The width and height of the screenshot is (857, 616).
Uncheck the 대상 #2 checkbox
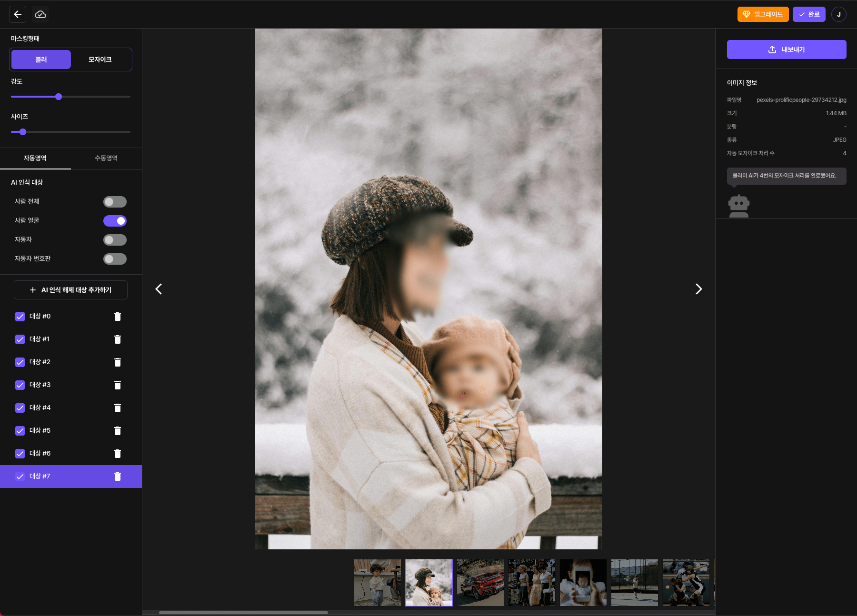[20, 362]
